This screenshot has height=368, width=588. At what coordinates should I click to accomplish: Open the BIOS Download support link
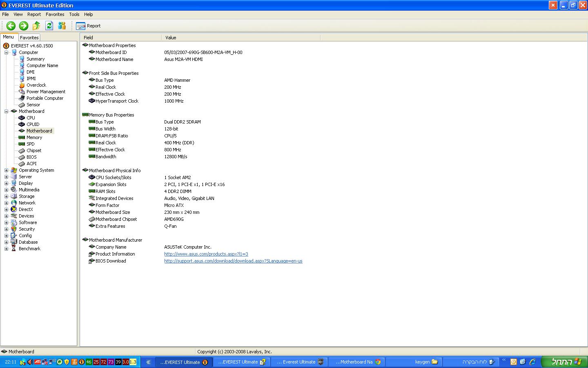click(x=233, y=261)
